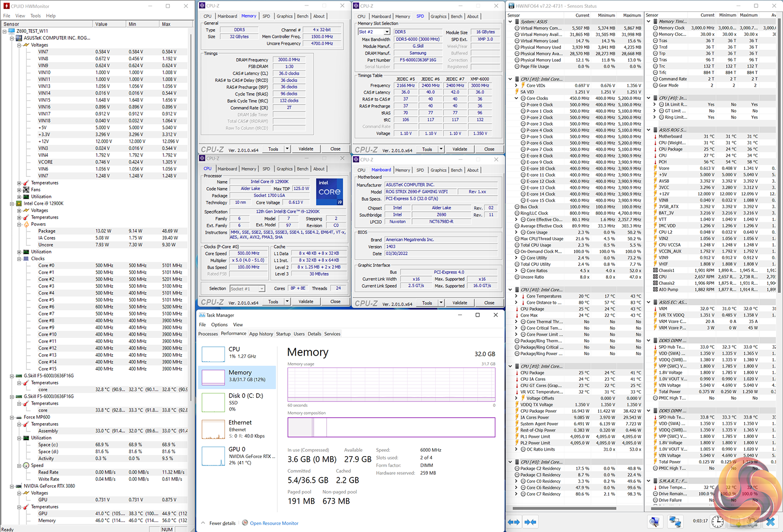Open the Slot #2 dropdown in CPU-Z SPD
The image size is (783, 532).
click(387, 32)
